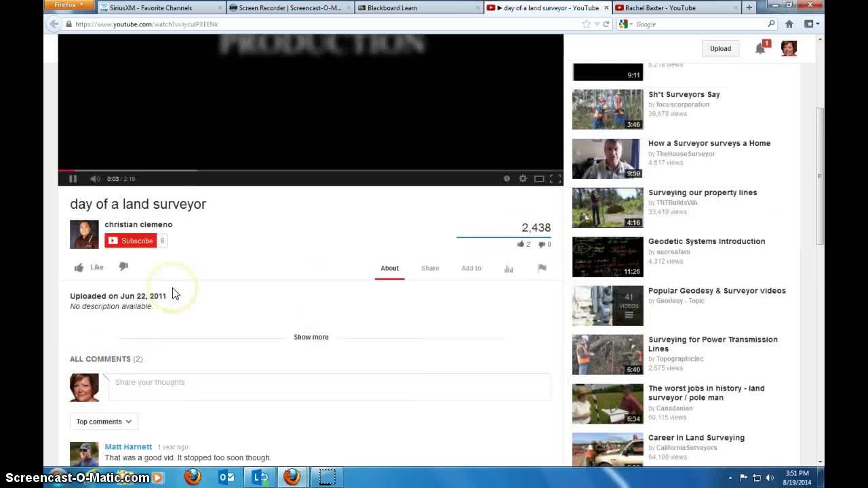Open Geodetic Systems Introduction video
The width and height of the screenshot is (868, 488).
tap(707, 241)
